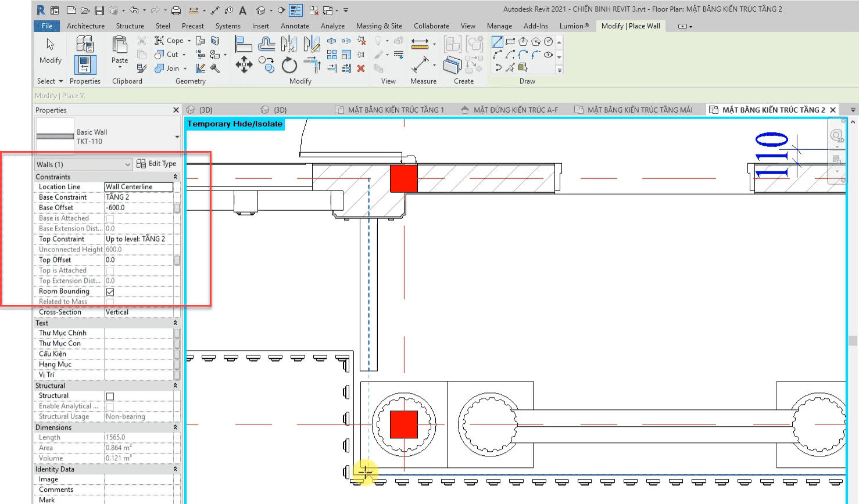Choose the Inscribed Polygon draw tool

coord(523,41)
